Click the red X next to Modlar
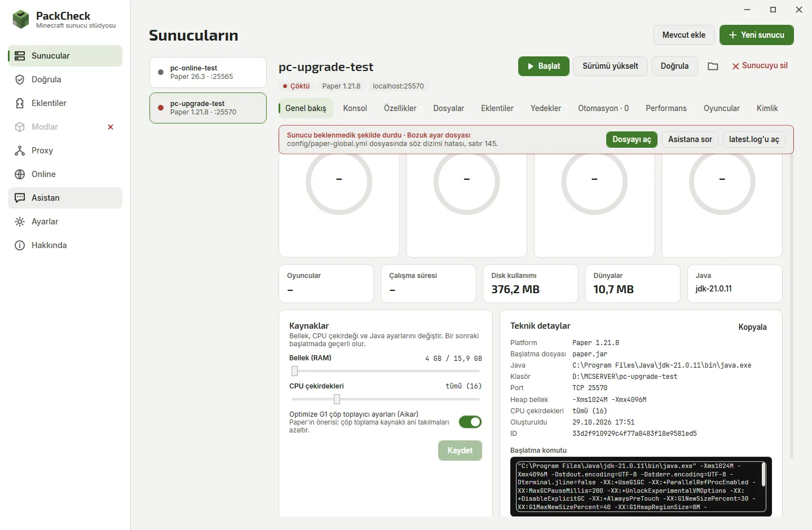Image resolution: width=812 pixels, height=530 pixels. click(111, 127)
